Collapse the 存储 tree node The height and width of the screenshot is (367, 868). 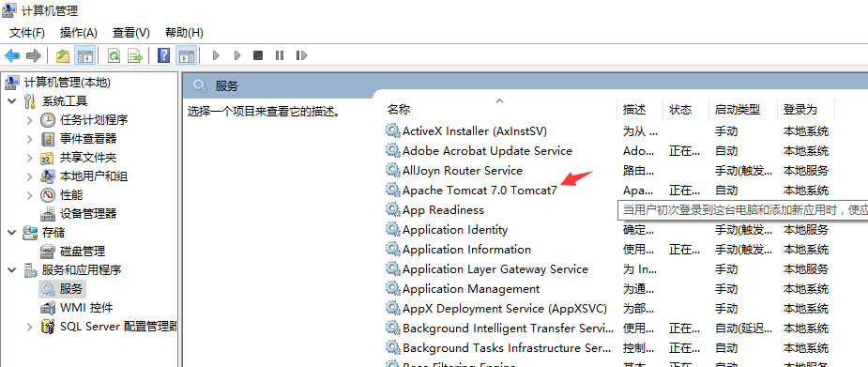pos(11,233)
